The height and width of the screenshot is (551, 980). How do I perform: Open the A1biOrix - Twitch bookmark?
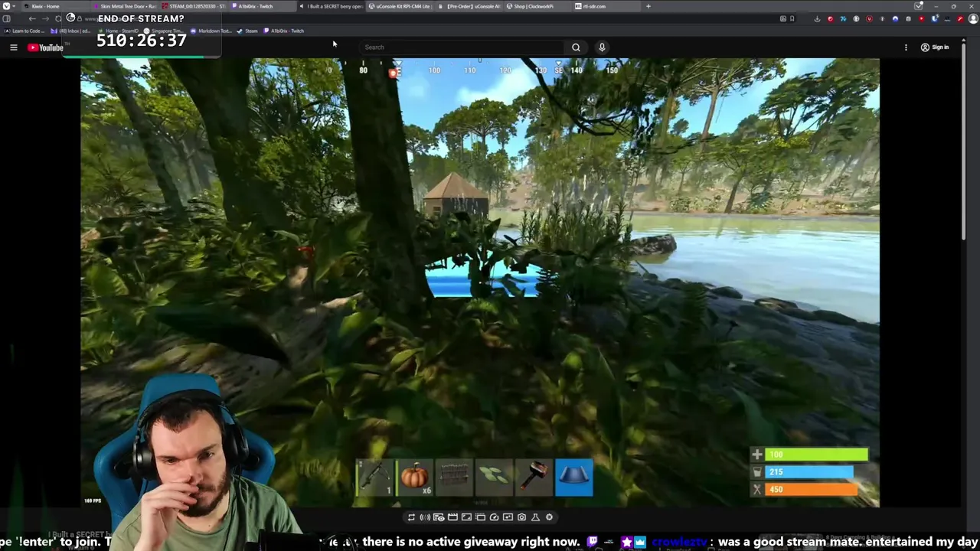pyautogui.click(x=284, y=31)
